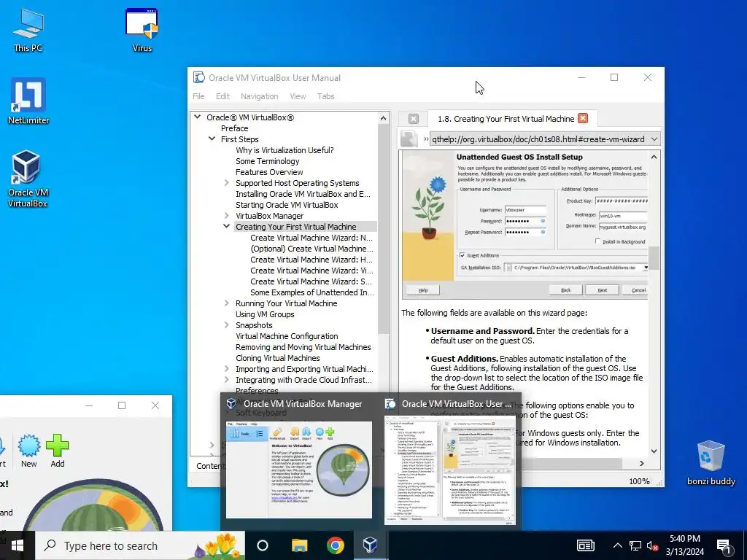Image resolution: width=747 pixels, height=560 pixels.
Task: Click the document's horizontal scroll right arrow
Action: click(x=642, y=463)
